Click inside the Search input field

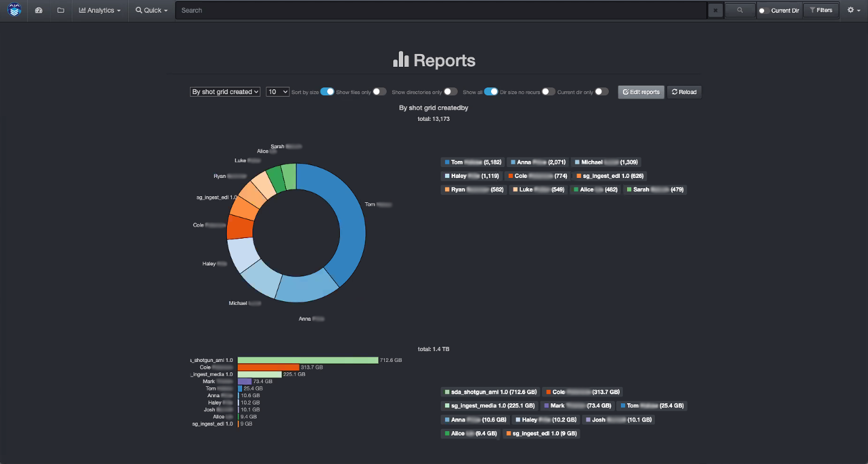[425, 10]
